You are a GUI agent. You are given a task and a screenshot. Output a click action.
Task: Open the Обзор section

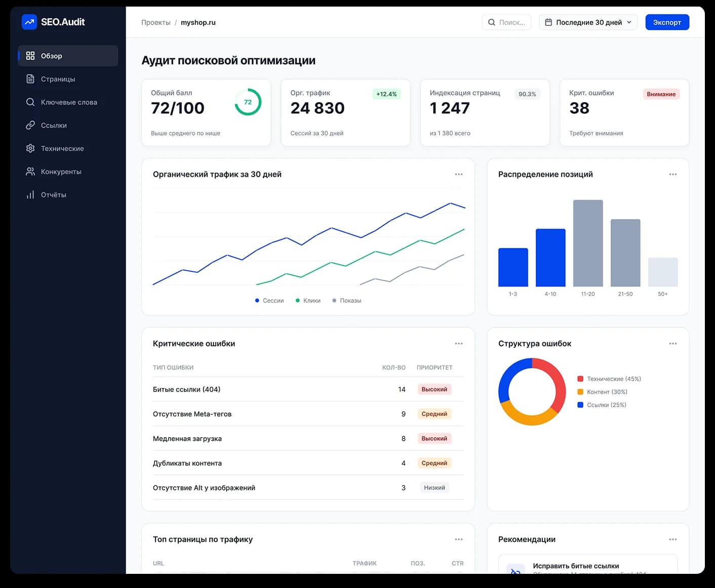click(68, 56)
